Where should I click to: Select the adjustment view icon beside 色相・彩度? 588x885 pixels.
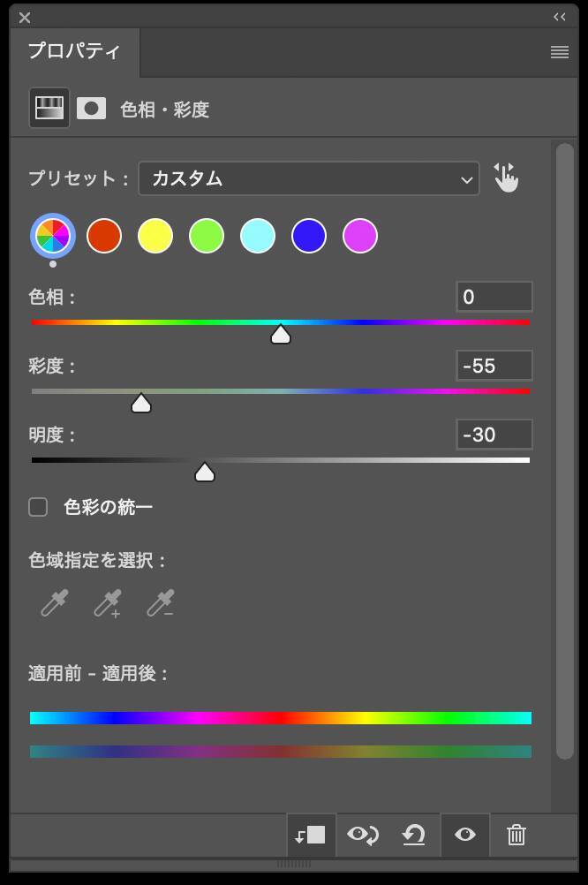(49, 108)
